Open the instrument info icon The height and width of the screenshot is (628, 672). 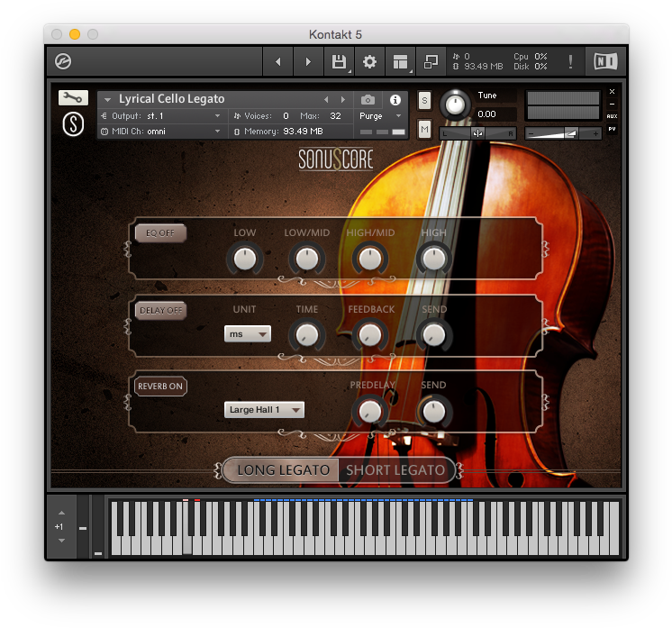[x=395, y=100]
